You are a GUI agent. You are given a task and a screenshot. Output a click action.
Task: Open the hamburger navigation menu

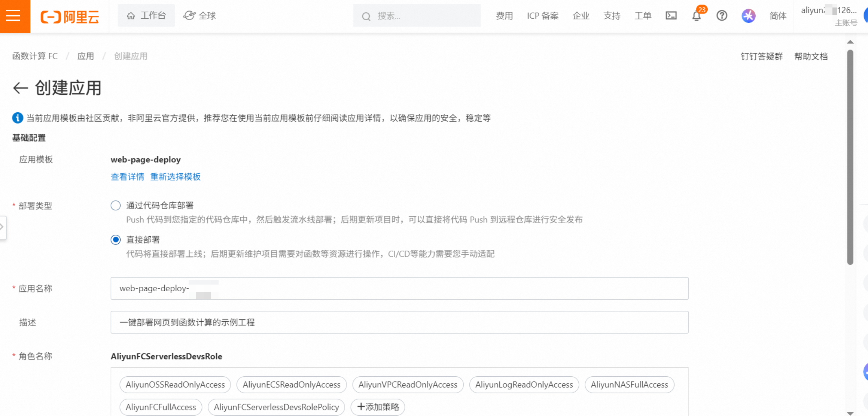click(13, 16)
